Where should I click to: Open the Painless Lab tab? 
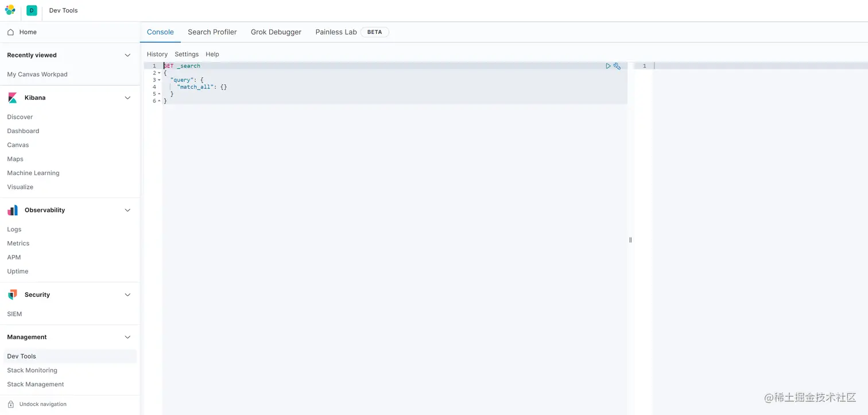tap(336, 32)
